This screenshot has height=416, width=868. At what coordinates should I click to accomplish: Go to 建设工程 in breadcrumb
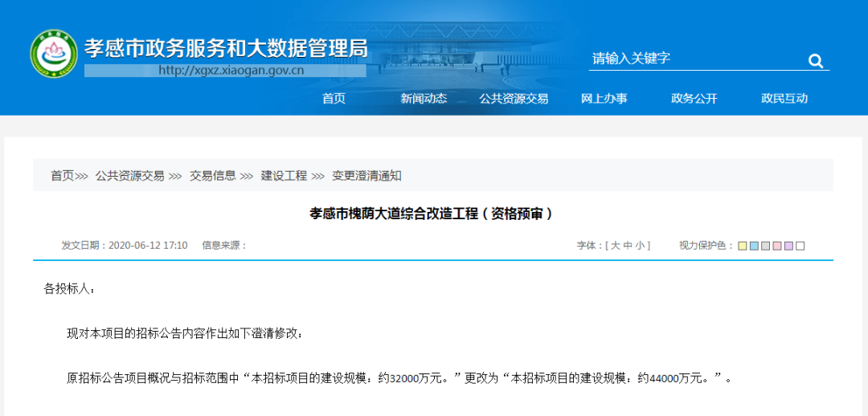(284, 176)
